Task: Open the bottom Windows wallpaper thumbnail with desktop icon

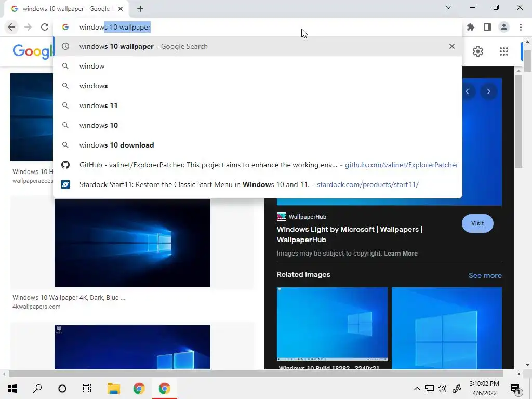Action: coord(132,347)
